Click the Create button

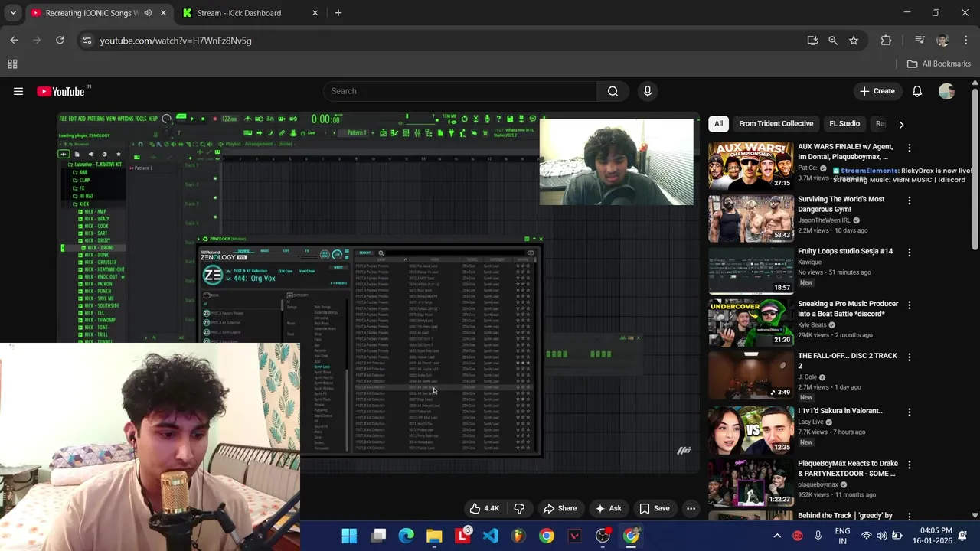pyautogui.click(x=877, y=91)
